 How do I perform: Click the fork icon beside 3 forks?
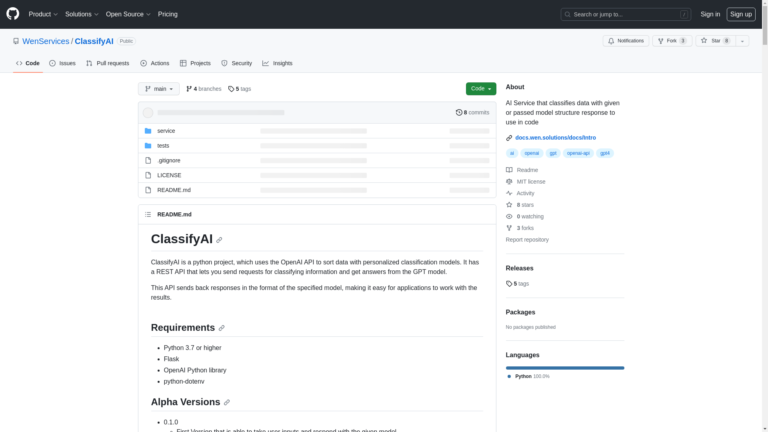[509, 228]
